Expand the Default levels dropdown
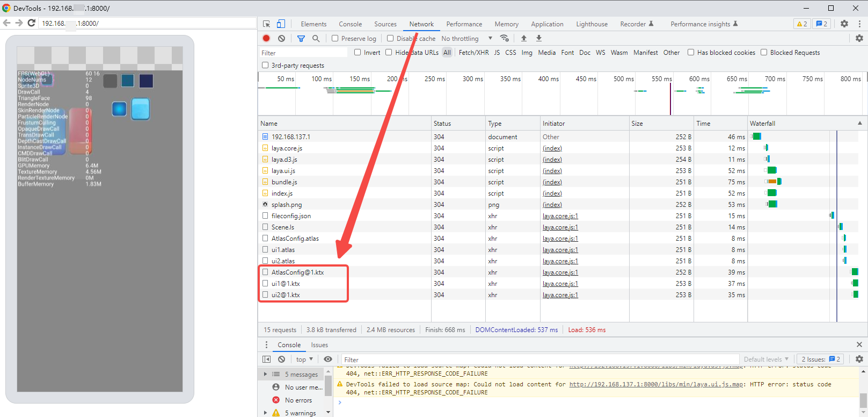The image size is (868, 417). (x=766, y=359)
